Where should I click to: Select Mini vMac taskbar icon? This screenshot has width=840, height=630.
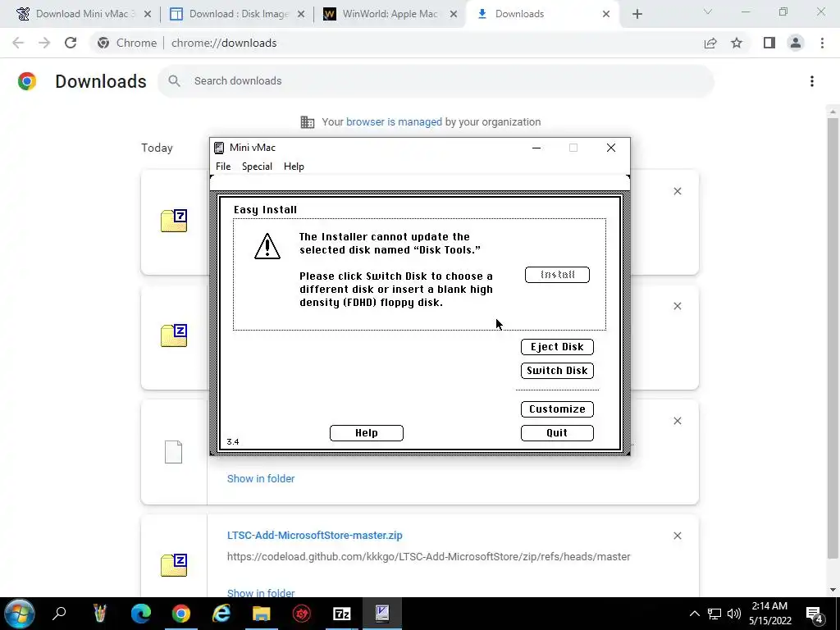(x=382, y=614)
